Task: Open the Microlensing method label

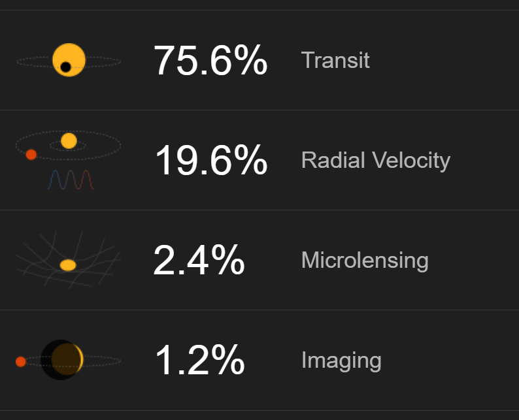Action: pos(365,260)
